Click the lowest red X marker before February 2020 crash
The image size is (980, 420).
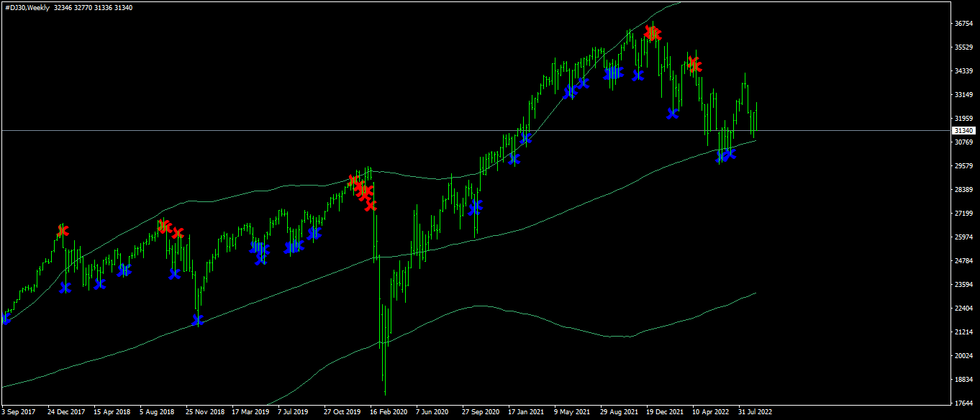coord(370,205)
